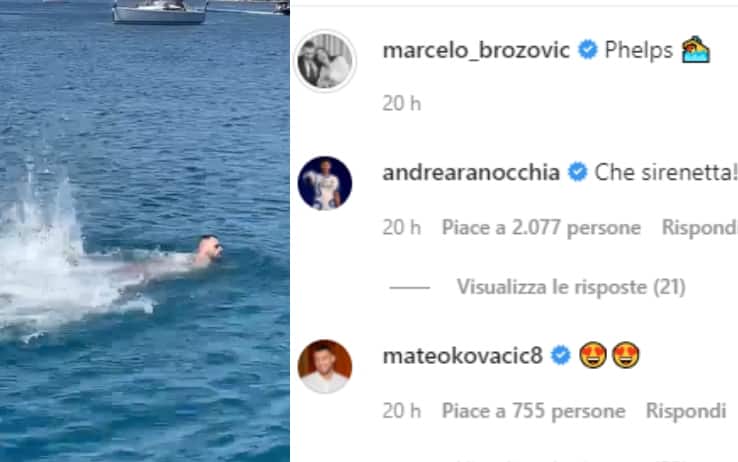Open Piace a 2.077 persone likes list
This screenshot has width=738, height=462.
click(x=541, y=228)
